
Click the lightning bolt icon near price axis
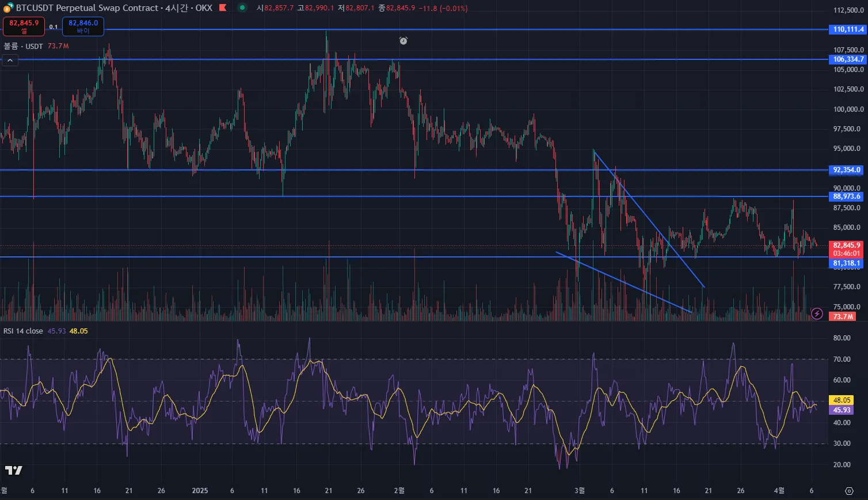click(817, 313)
